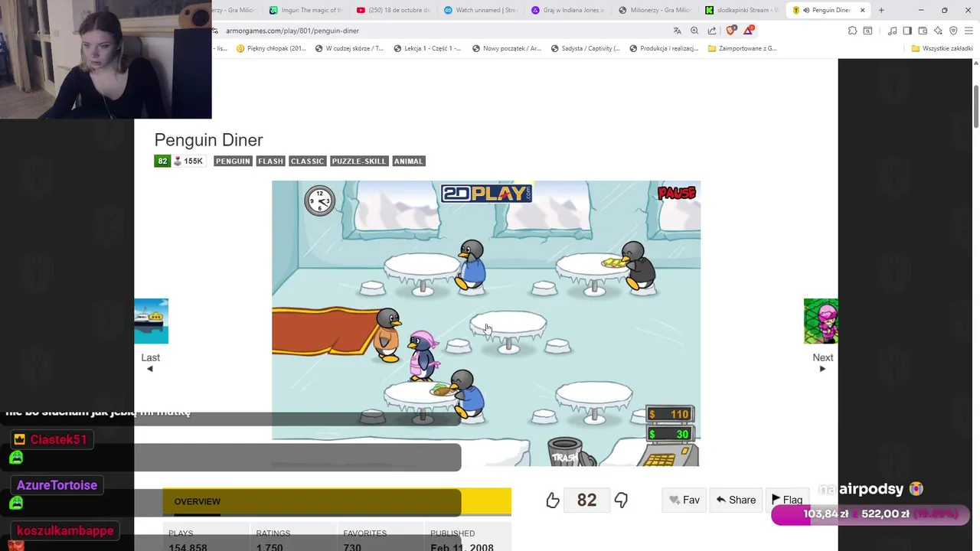Open the Produkcja i realizacj... bookmark
Viewport: 980px width, 551px height.
point(664,48)
